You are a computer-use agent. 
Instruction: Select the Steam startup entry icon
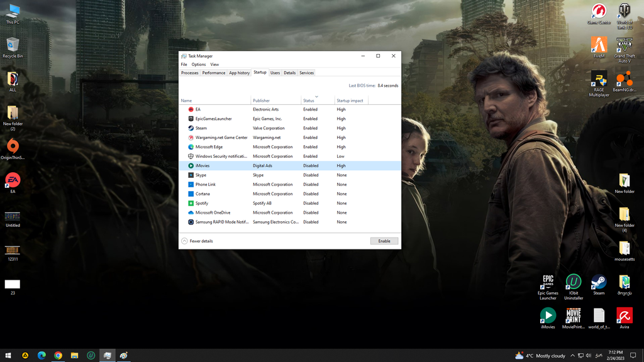pyautogui.click(x=191, y=128)
